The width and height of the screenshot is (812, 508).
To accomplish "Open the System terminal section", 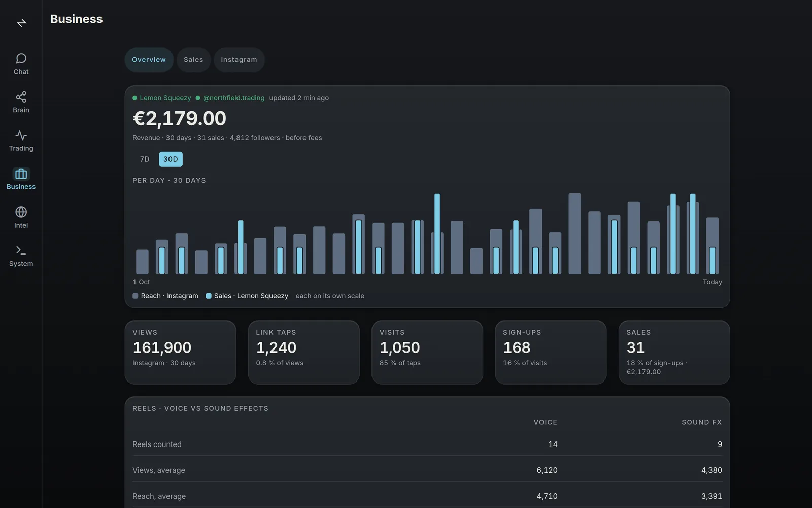I will tap(21, 256).
